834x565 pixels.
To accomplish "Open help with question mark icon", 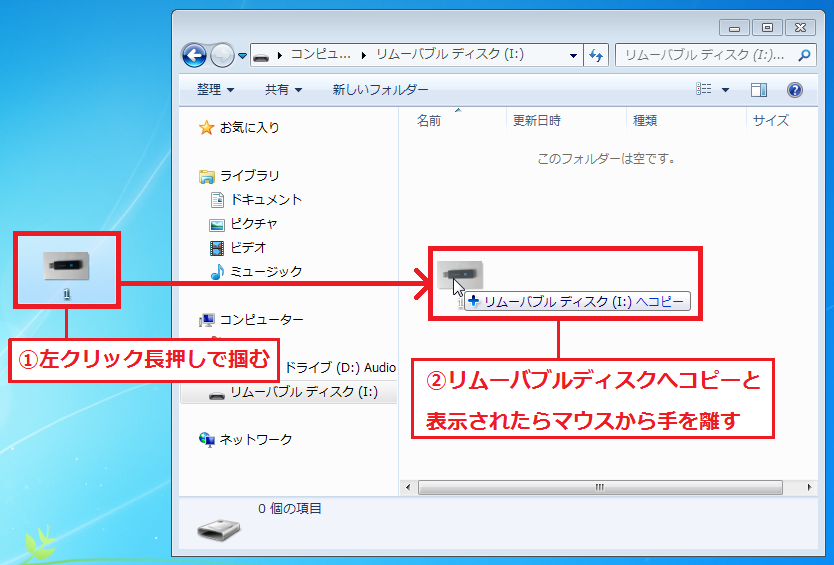I will click(795, 90).
